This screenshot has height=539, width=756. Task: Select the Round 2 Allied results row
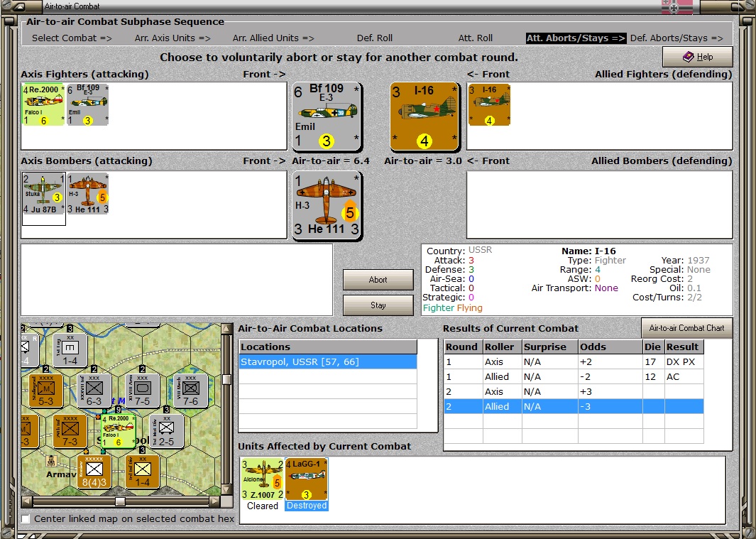tap(574, 406)
